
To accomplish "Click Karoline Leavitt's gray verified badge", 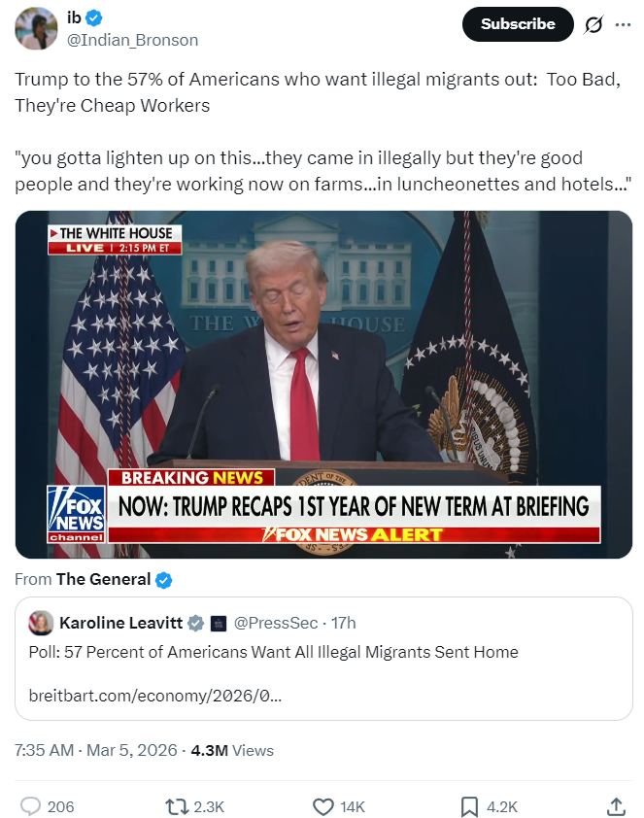I will [195, 623].
